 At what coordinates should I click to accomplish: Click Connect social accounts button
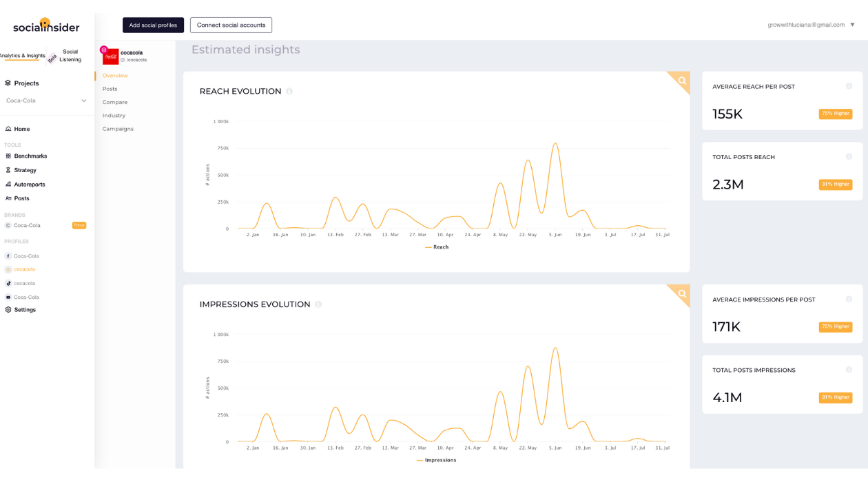pyautogui.click(x=231, y=25)
